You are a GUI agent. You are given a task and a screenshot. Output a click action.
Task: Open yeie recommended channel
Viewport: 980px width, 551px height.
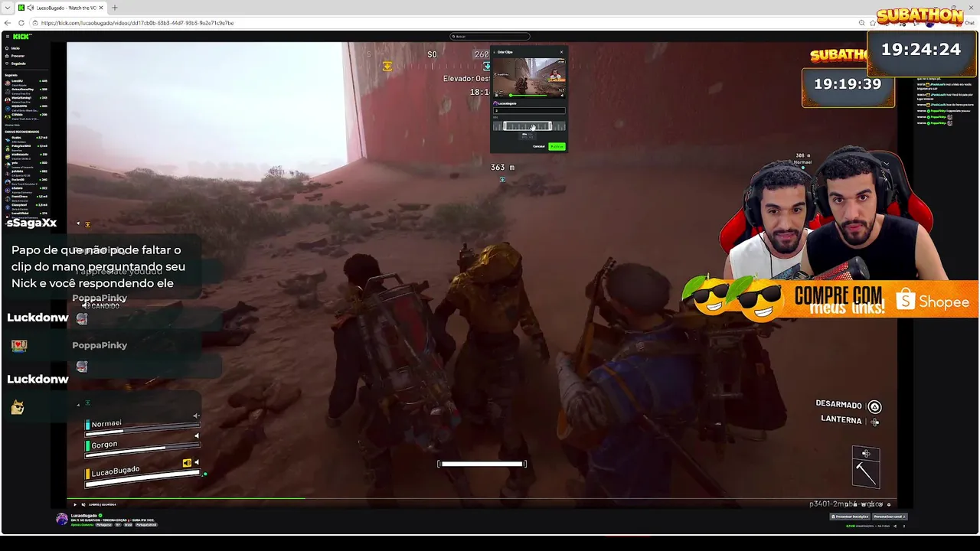(x=27, y=164)
